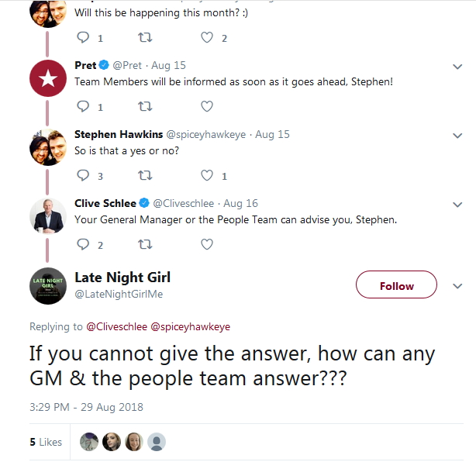The height and width of the screenshot is (462, 476).
Task: Like Stephen's "yes or no" tweet
Action: click(x=206, y=176)
